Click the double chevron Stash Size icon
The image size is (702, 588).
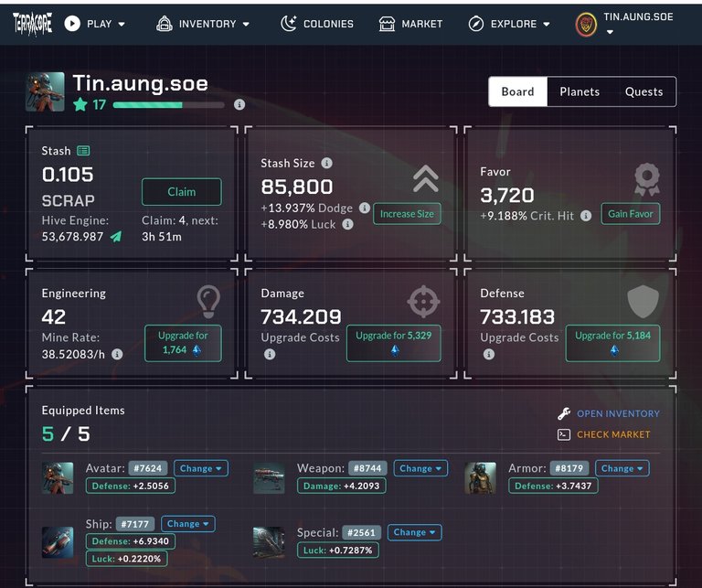pos(426,178)
